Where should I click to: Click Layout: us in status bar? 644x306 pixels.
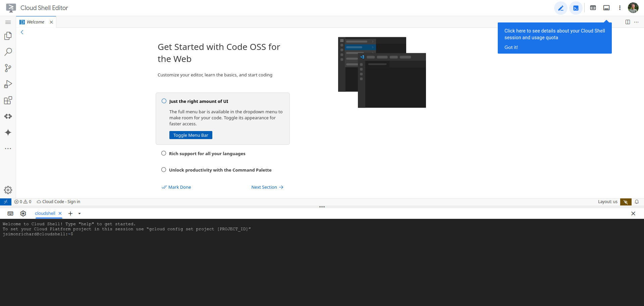point(608,202)
